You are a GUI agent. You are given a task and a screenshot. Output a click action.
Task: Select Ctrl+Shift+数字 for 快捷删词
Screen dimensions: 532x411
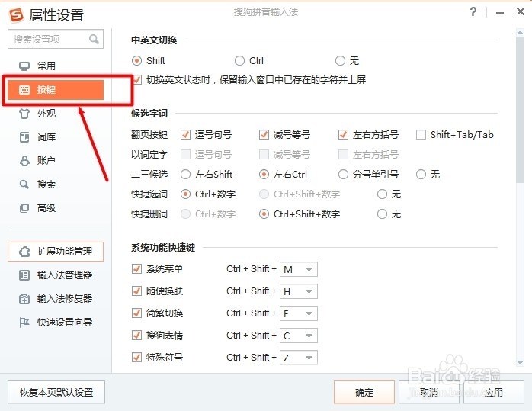(264, 214)
